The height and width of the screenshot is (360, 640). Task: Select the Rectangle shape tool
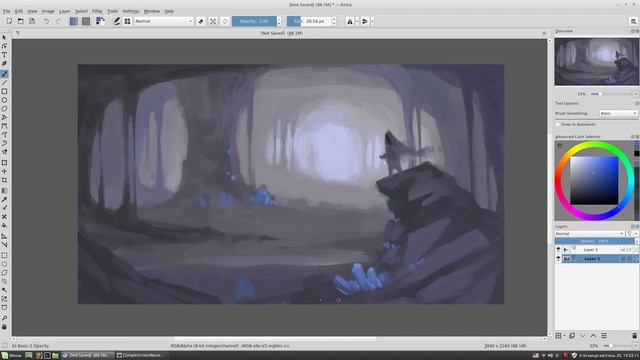(x=4, y=91)
